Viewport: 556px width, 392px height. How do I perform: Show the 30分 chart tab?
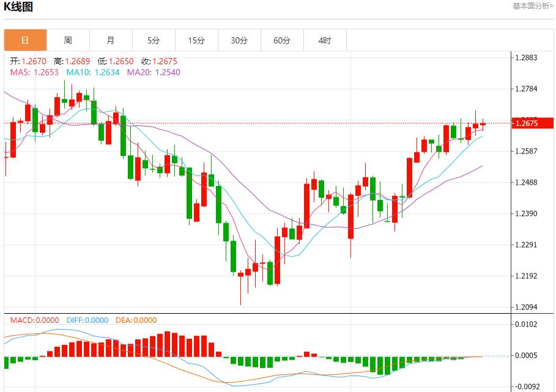[x=239, y=40]
